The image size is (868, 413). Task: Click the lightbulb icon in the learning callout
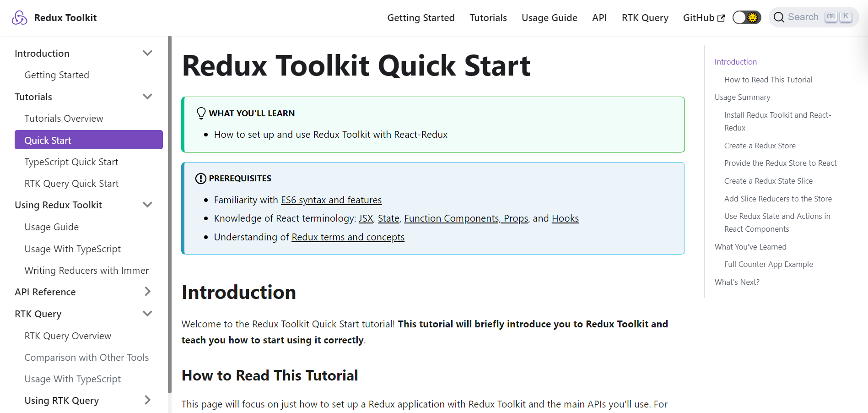[x=200, y=113]
